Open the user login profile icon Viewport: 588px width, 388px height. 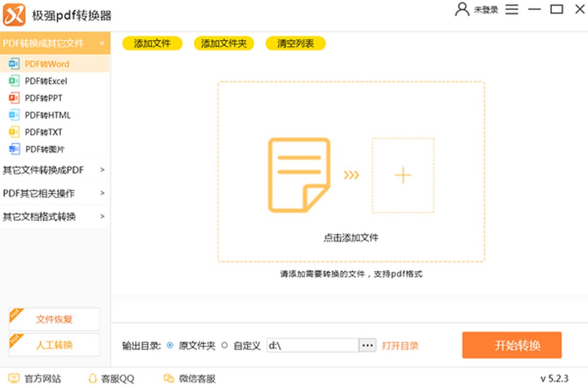click(462, 9)
